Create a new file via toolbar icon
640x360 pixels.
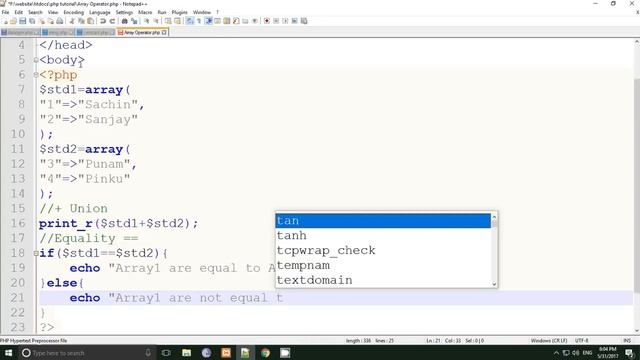pyautogui.click(x=4, y=21)
